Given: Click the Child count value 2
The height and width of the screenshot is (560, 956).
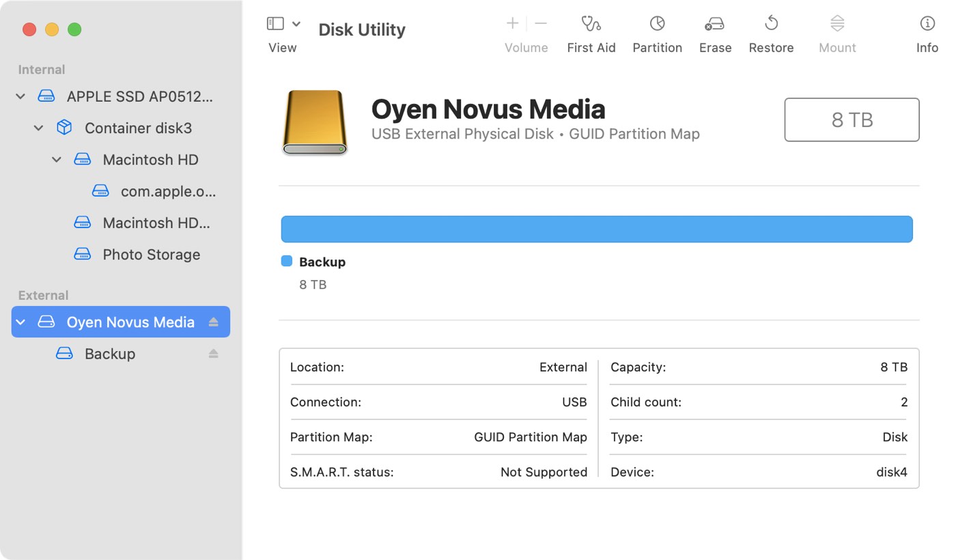Looking at the screenshot, I should 904,402.
